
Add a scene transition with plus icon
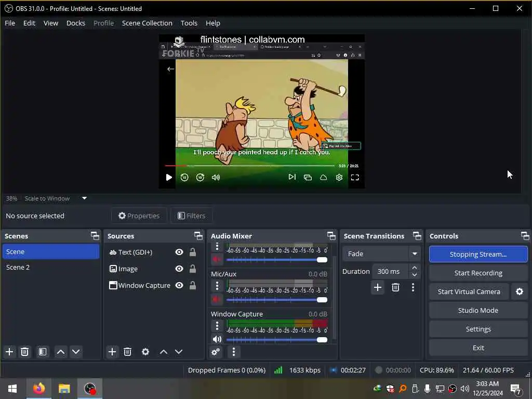click(378, 288)
